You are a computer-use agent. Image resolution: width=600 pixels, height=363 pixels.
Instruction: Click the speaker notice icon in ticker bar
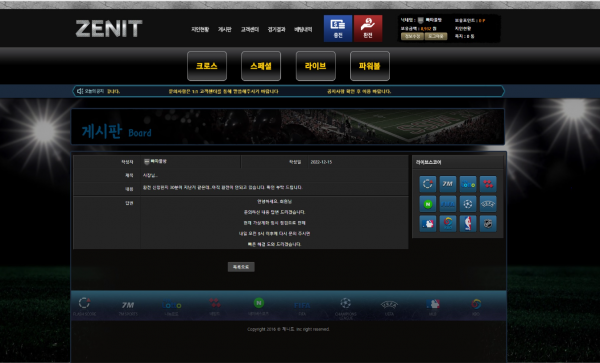click(80, 91)
